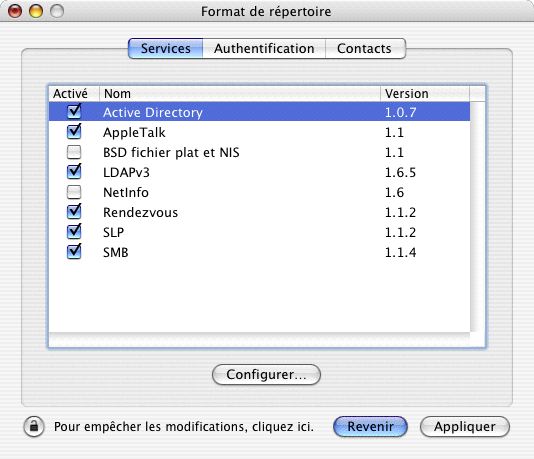Image resolution: width=534 pixels, height=459 pixels.
Task: Select BSD fichier plat et NIS name
Action: [171, 153]
